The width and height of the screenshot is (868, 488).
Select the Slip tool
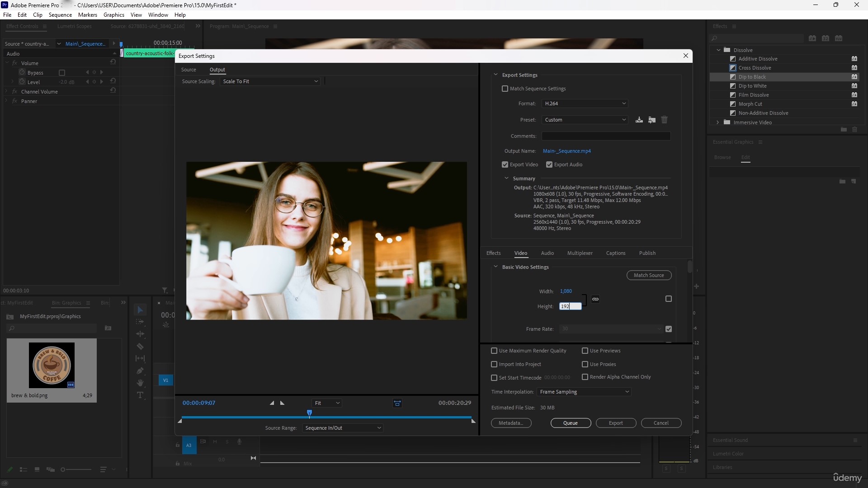click(x=140, y=358)
